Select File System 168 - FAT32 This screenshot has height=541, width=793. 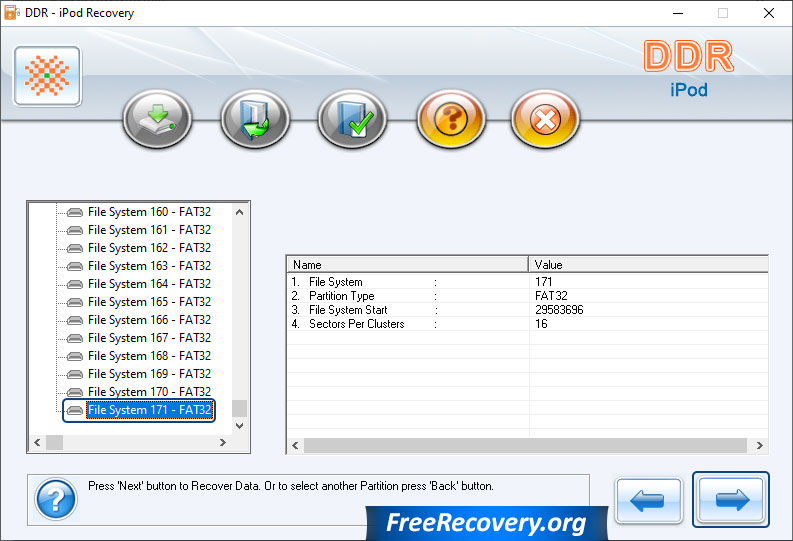(149, 356)
